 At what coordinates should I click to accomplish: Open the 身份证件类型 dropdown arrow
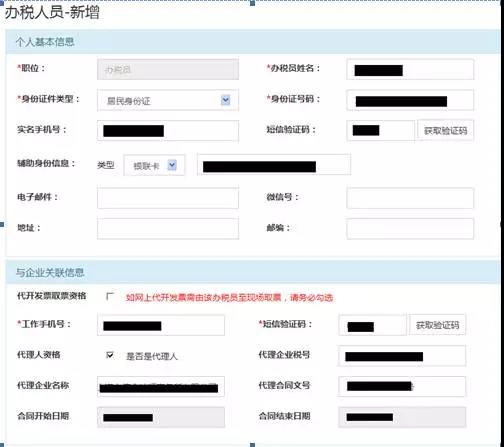tap(226, 100)
